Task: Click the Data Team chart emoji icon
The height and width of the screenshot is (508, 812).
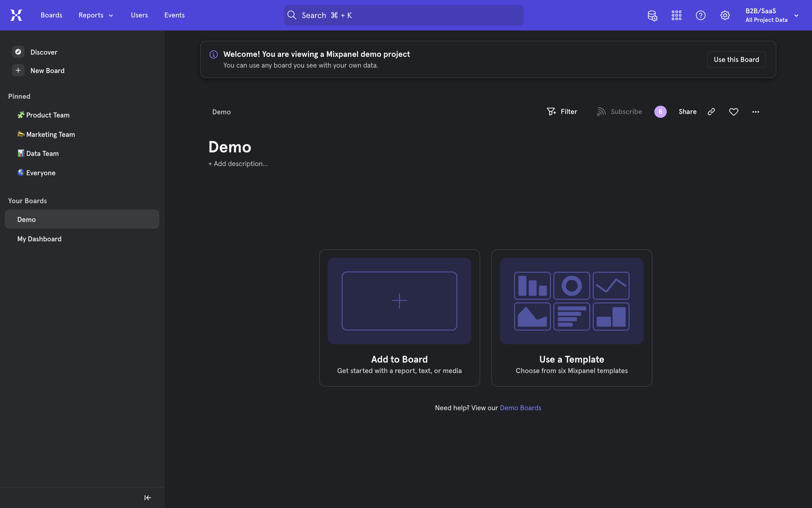Action: (21, 153)
